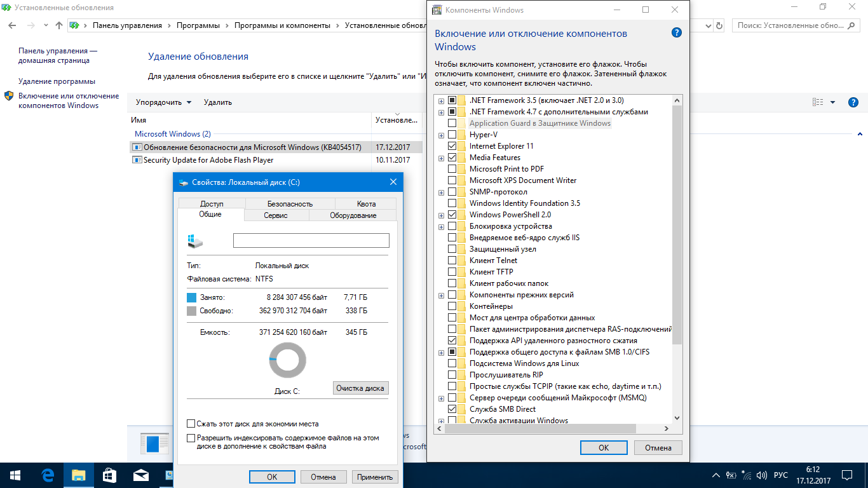Screen dimensions: 868x488
Task: Open Action Center notifications icon
Action: tap(847, 475)
